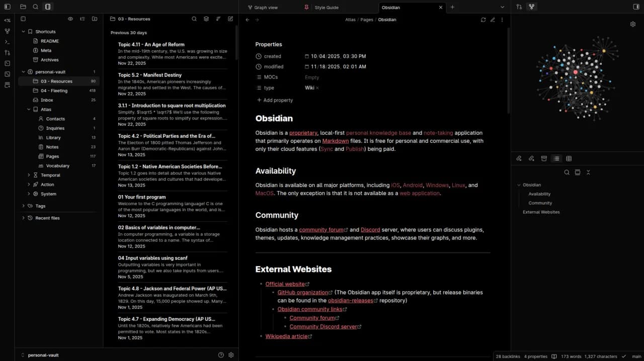Open the outgoing links panel icon
Screen dimensions: 644x361
(x=531, y=158)
